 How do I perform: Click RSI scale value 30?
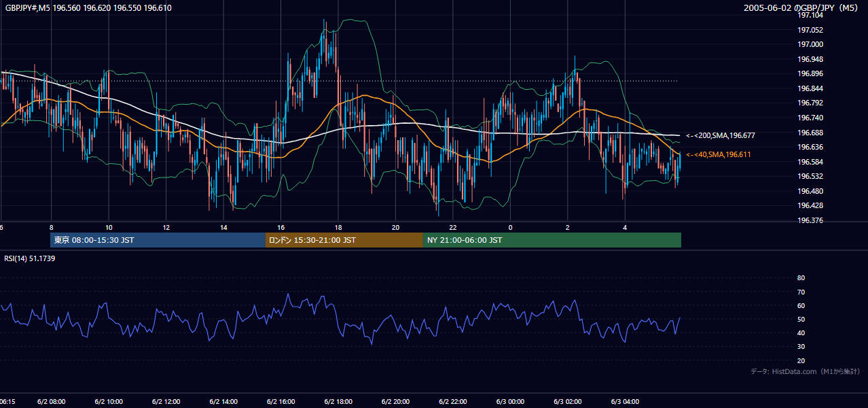(801, 347)
